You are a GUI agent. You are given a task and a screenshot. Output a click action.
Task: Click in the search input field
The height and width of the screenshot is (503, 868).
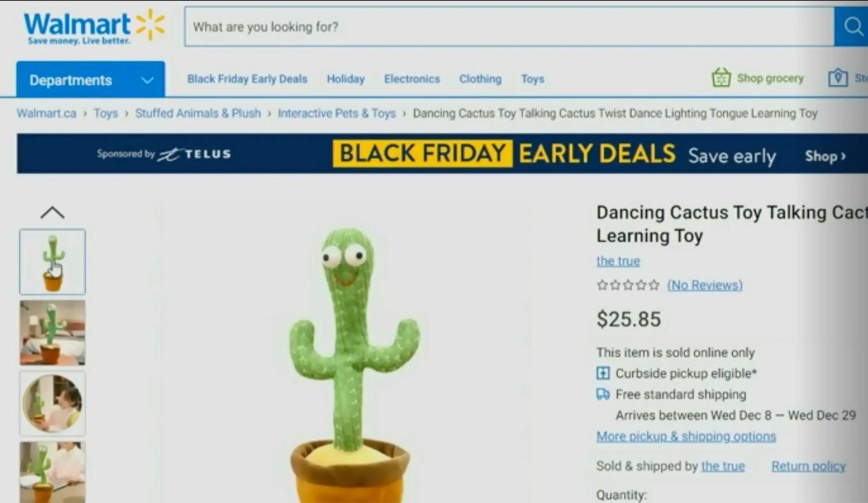[509, 27]
